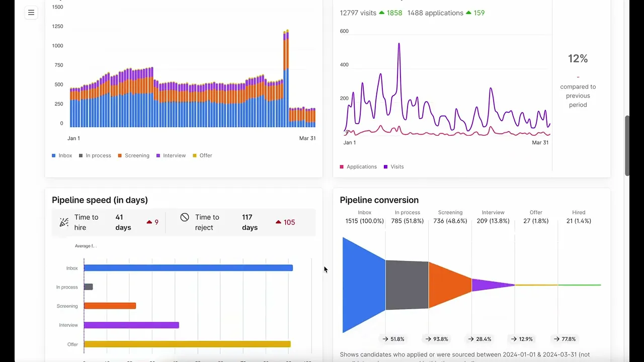Click the Average f... chart label

86,246
